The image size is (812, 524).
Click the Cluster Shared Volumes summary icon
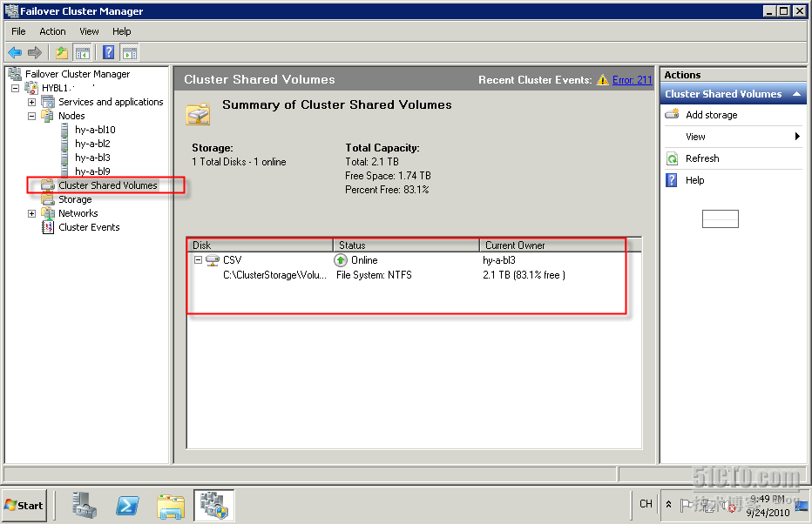coord(198,114)
